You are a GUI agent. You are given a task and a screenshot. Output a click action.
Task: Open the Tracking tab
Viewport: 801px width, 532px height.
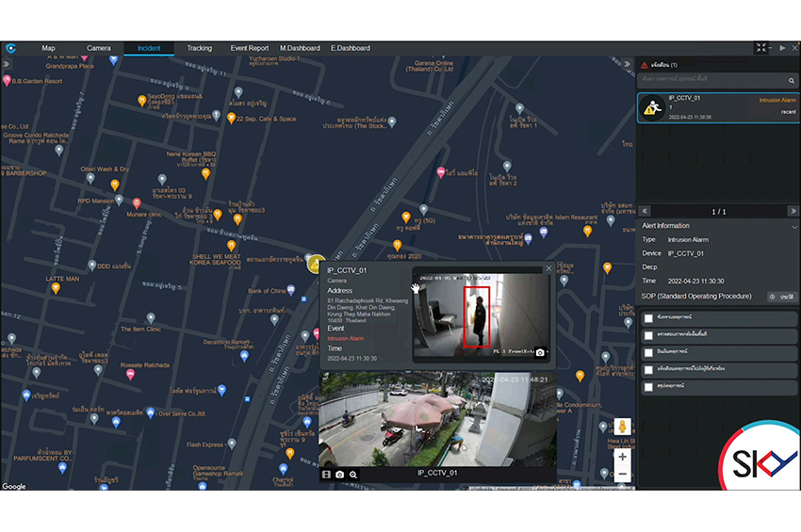[x=199, y=48]
